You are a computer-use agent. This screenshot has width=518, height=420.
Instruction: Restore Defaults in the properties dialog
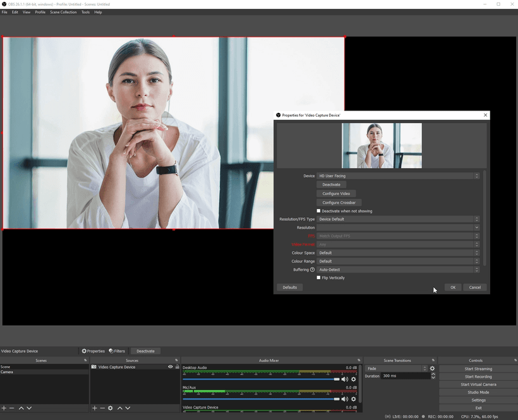(x=289, y=287)
